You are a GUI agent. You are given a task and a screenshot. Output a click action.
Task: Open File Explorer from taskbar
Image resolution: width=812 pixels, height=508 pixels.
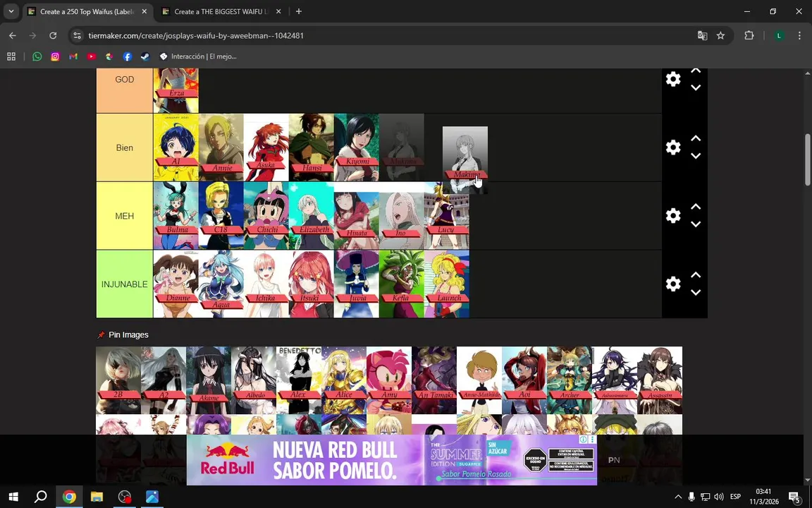[97, 497]
